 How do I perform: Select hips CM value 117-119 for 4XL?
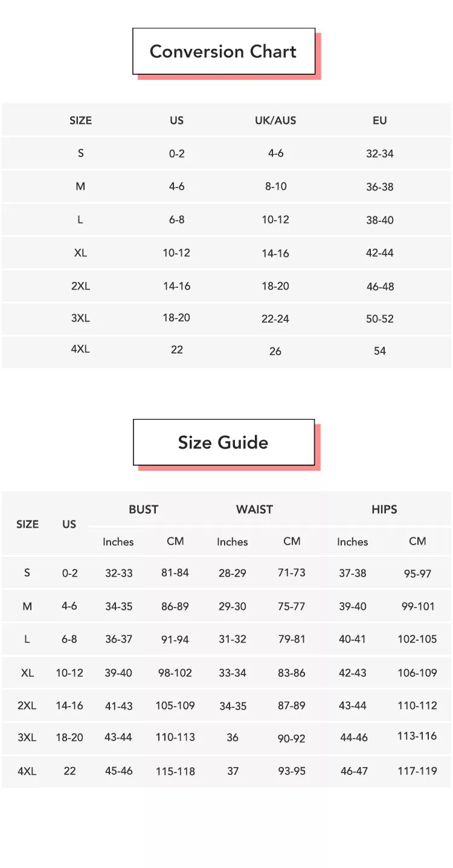coord(417,771)
